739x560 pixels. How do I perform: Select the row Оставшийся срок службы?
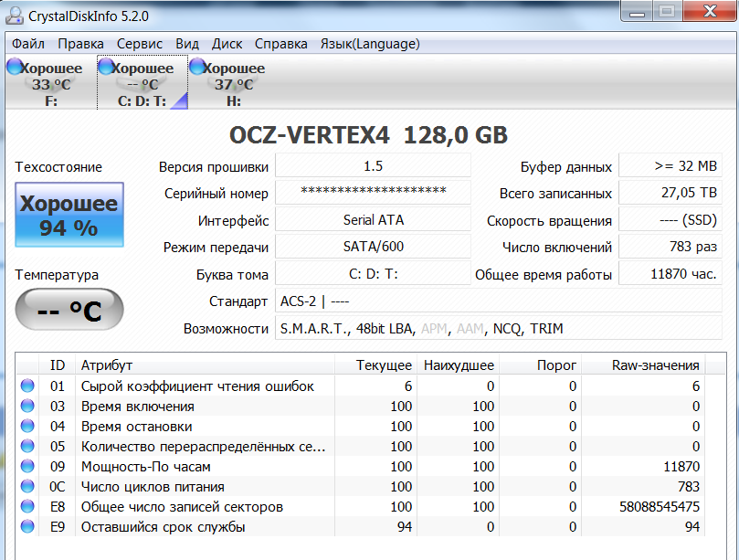pyautogui.click(x=361, y=526)
